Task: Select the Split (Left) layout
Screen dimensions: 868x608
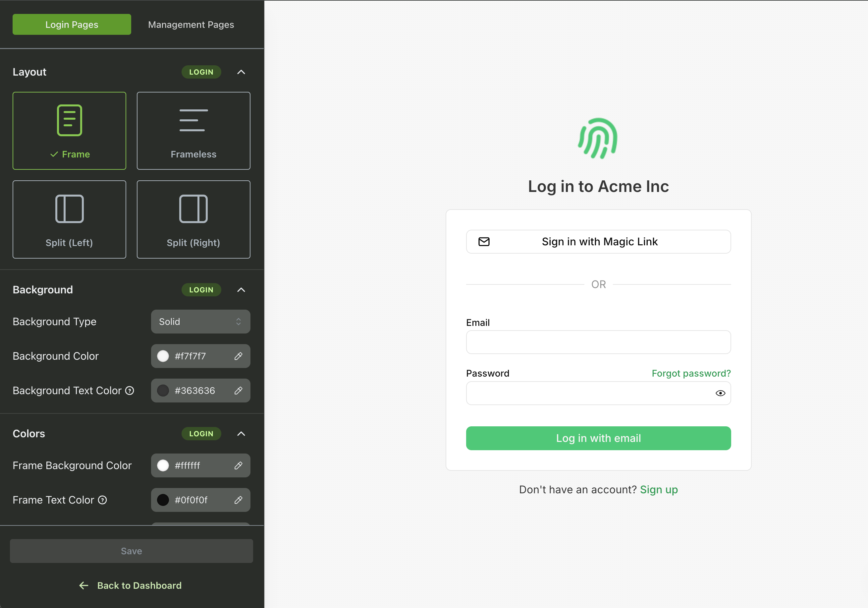Action: tap(69, 219)
